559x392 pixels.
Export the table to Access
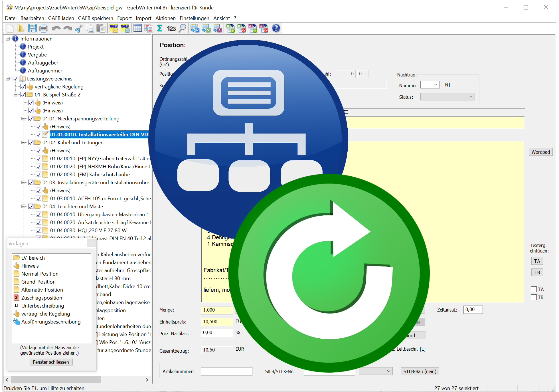coord(217,28)
